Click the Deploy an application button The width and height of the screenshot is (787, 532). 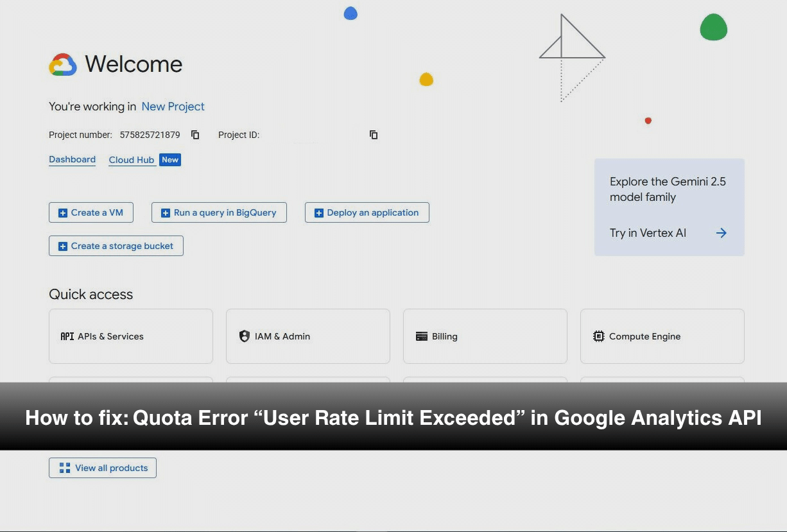tap(367, 212)
